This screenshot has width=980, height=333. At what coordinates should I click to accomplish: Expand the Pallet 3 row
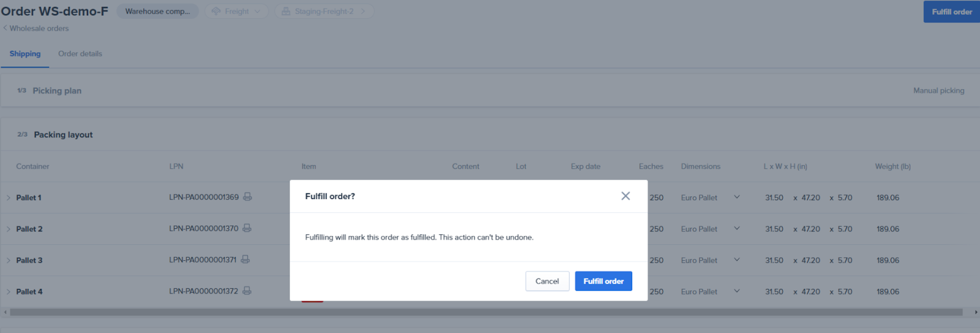[9, 260]
